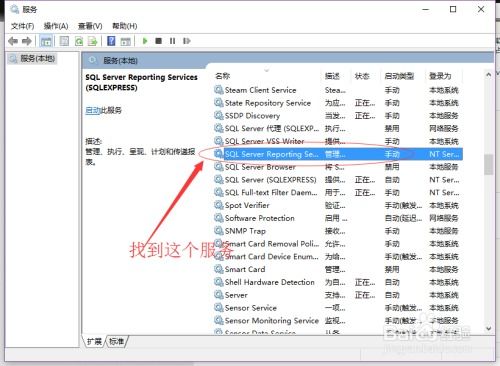Viewport: 500px width, 366px height.
Task: Select SQL Server Reporting Se... row
Action: click(x=338, y=154)
